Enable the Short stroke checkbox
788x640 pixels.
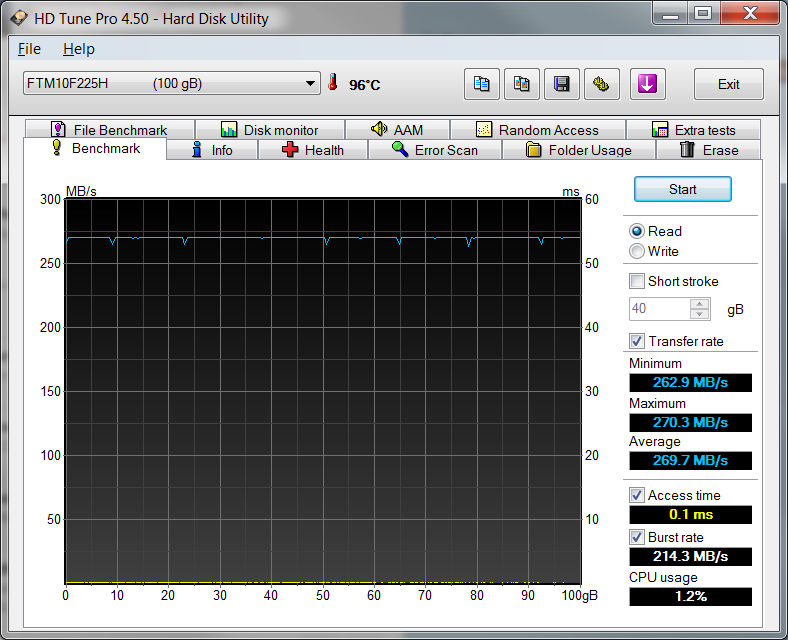point(637,281)
